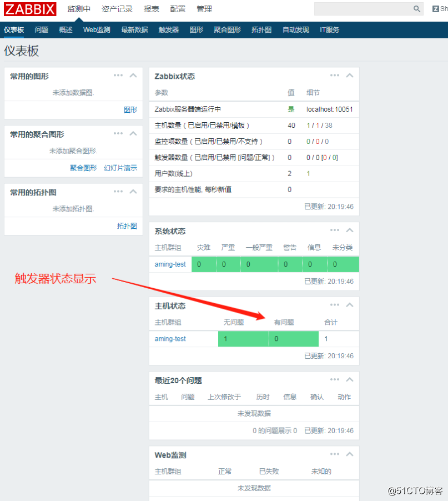Viewport: 448px width, 501px height.
Task: Click the 警告 count cell for aming-test
Action: [x=290, y=264]
